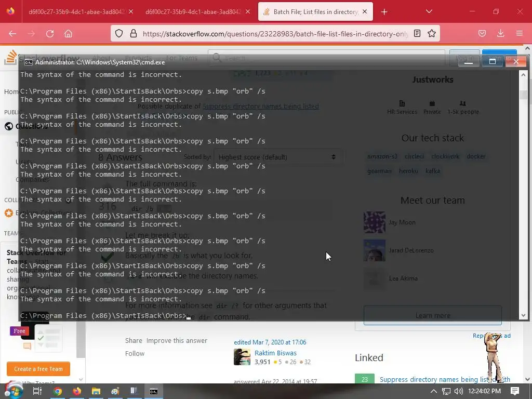This screenshot has width=532, height=399.
Task: Open File Explorer from the taskbar
Action: click(x=96, y=391)
